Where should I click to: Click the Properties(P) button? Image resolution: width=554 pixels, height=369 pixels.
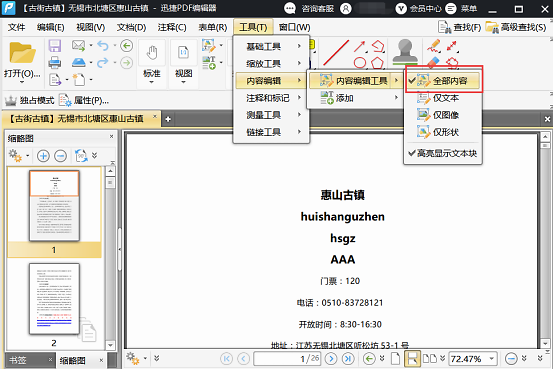[84, 101]
